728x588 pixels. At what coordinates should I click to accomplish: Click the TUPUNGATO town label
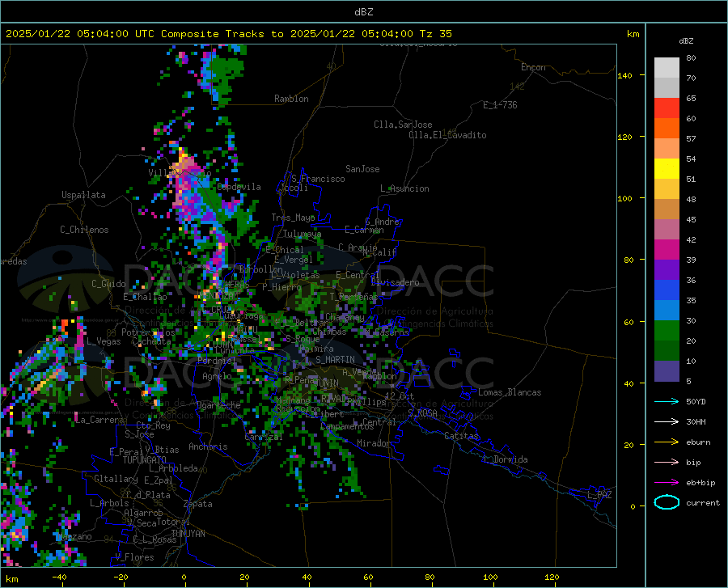click(x=145, y=460)
